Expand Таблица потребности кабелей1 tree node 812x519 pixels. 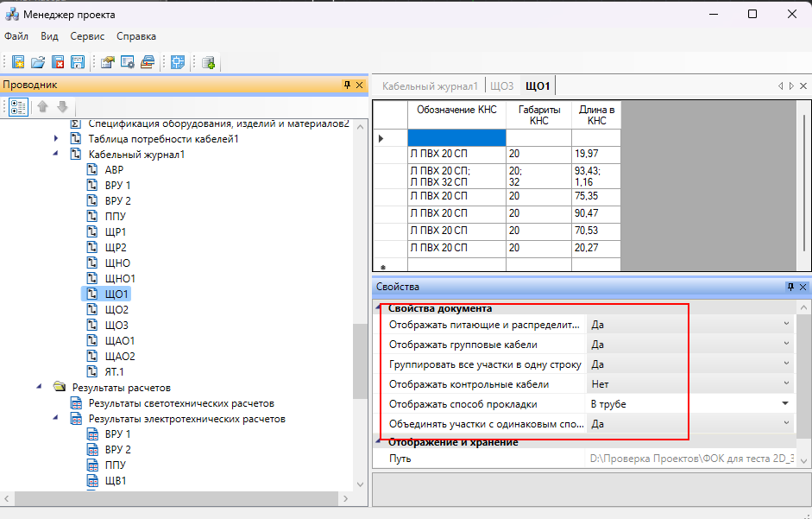(x=56, y=139)
